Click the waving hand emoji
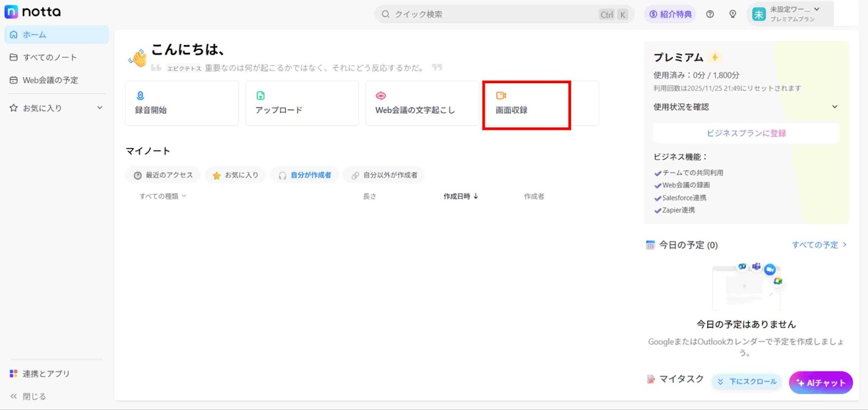 138,58
